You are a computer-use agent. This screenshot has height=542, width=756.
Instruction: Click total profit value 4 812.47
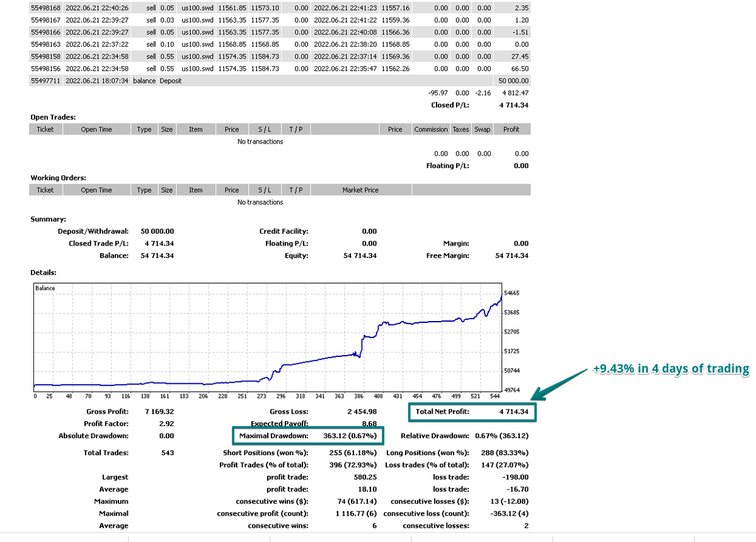(x=515, y=93)
